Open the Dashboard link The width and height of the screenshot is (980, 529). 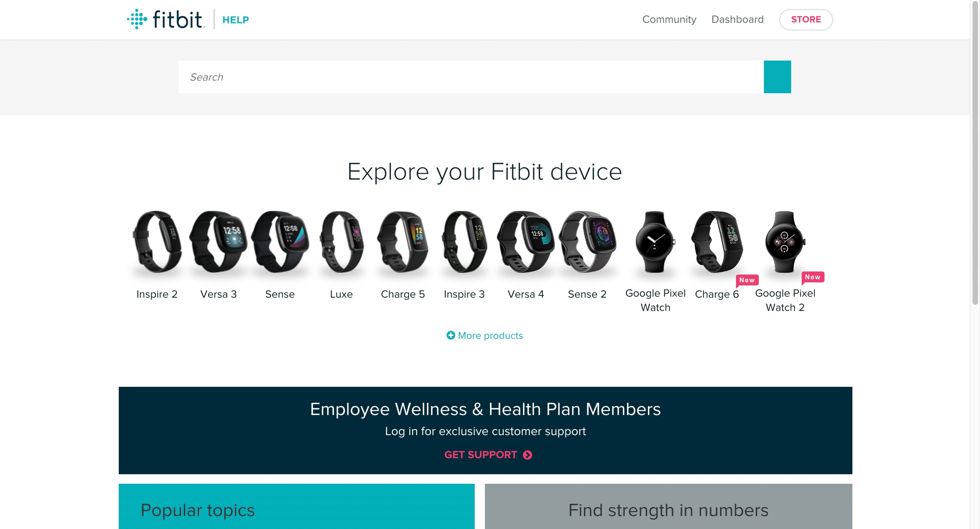tap(737, 19)
